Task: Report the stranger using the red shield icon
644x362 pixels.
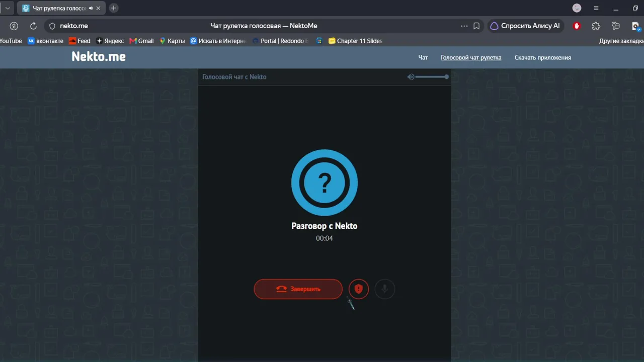Action: click(359, 289)
